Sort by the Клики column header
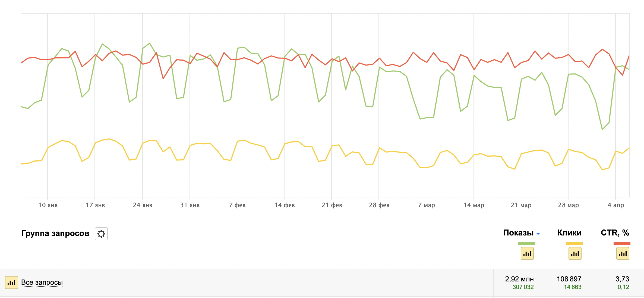644x298 pixels. (x=569, y=233)
